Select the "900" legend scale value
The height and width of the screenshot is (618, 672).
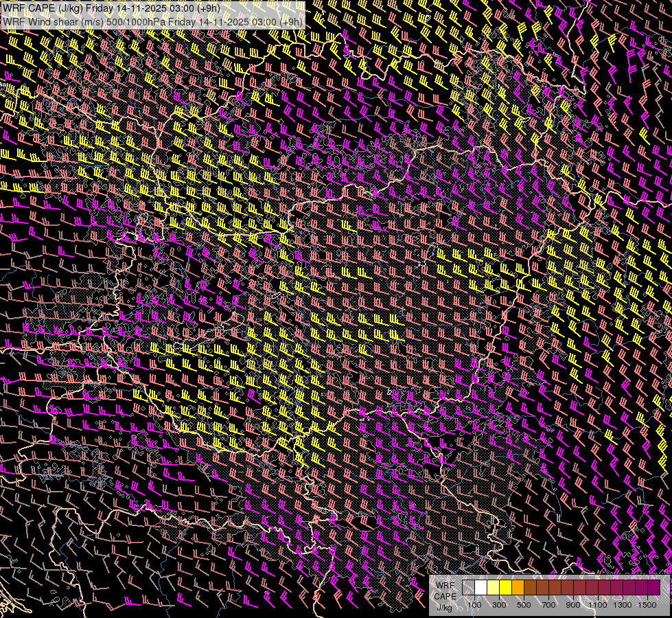click(573, 605)
